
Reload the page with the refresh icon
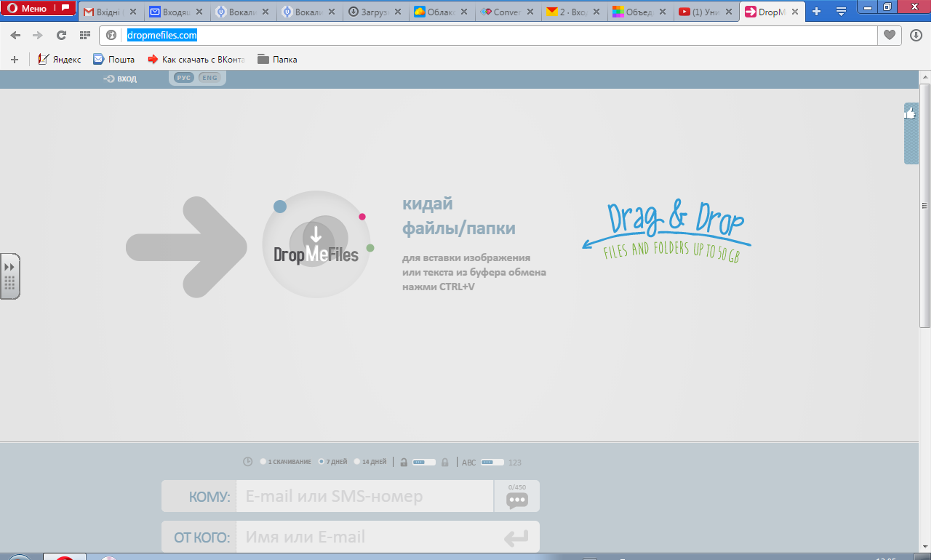(x=61, y=35)
